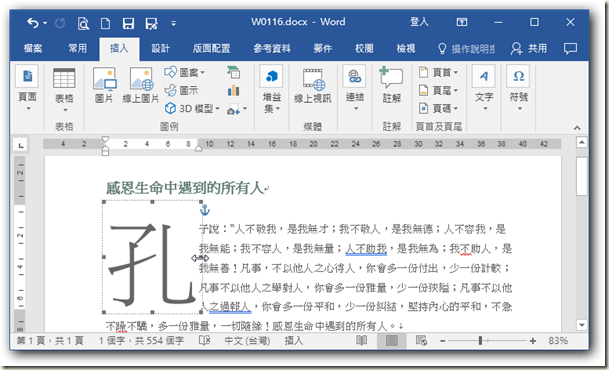Viewport: 609px width, 370px height.
Task: Insert a SmartArt graphic icon
Action: 233,72
